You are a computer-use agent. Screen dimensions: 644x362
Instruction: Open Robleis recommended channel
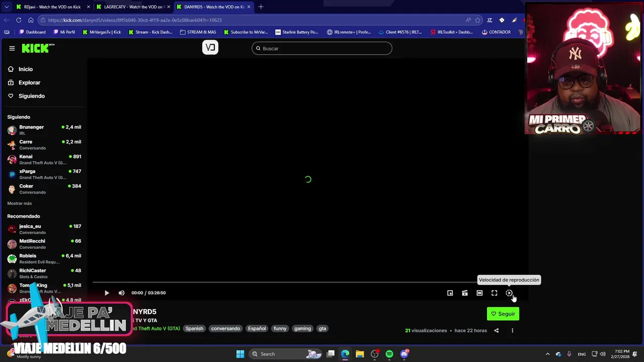tap(44, 258)
